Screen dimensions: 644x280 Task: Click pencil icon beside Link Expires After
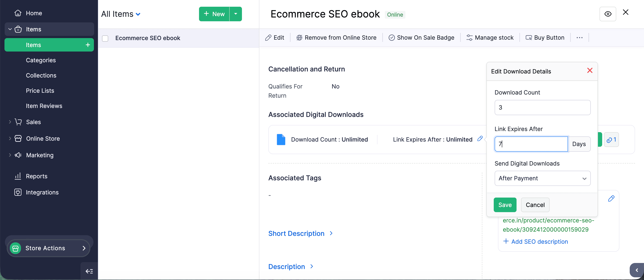tap(480, 138)
